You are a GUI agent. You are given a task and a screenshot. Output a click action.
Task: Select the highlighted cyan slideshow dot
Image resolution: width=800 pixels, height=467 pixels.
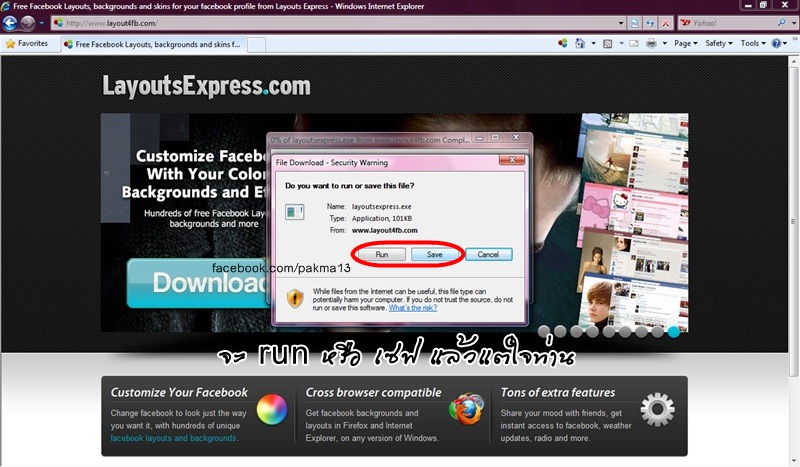point(673,332)
